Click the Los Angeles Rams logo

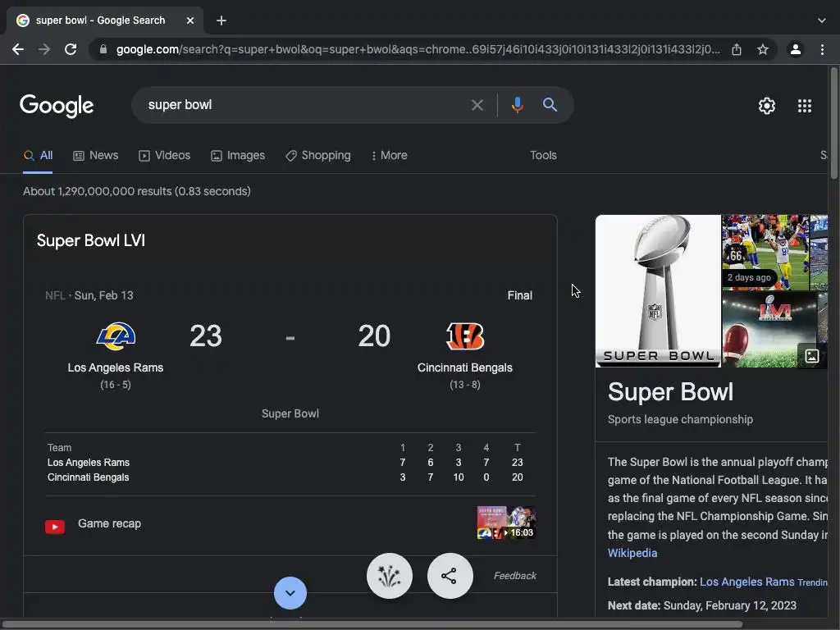click(x=116, y=336)
